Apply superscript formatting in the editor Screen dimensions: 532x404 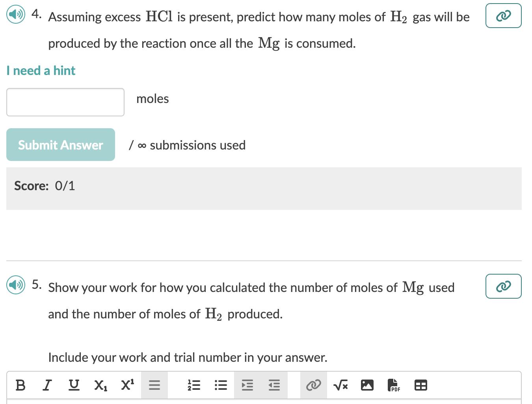click(x=127, y=385)
